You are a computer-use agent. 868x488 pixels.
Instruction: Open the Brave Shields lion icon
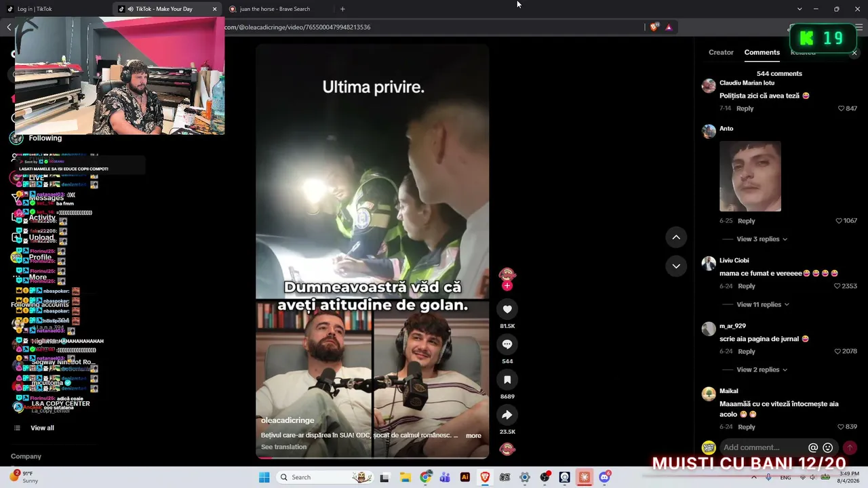654,27
